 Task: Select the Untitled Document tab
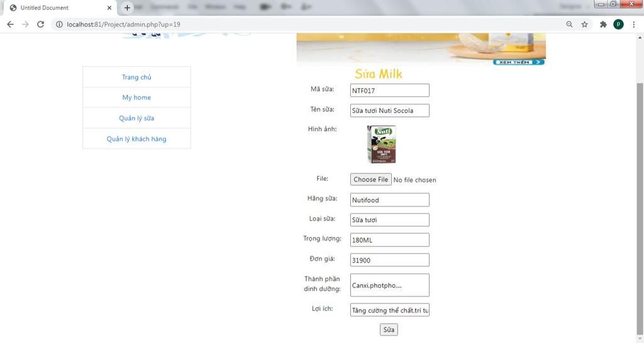(x=61, y=8)
